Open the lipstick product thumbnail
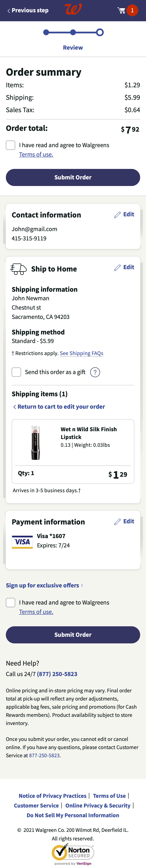Viewport: 146px width, 868px height. click(35, 442)
